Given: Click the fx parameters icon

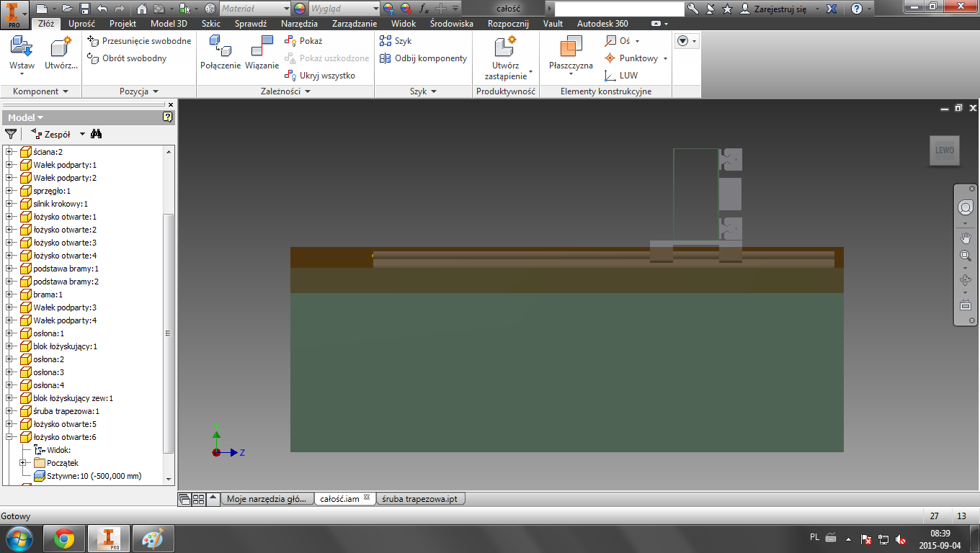Looking at the screenshot, I should click(x=424, y=9).
